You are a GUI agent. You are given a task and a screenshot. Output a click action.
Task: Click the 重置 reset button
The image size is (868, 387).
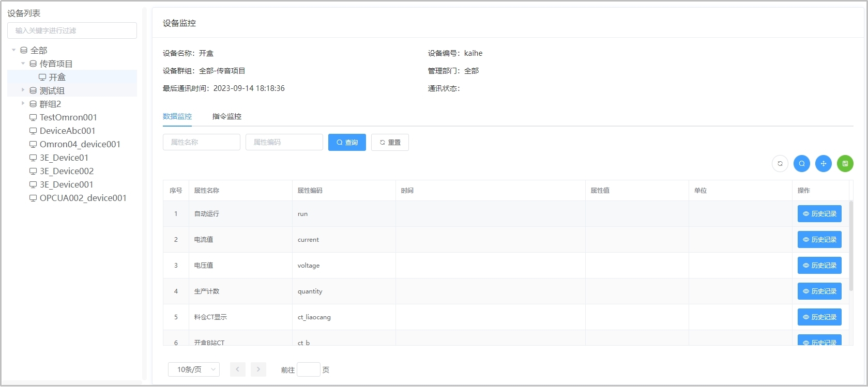[390, 143]
